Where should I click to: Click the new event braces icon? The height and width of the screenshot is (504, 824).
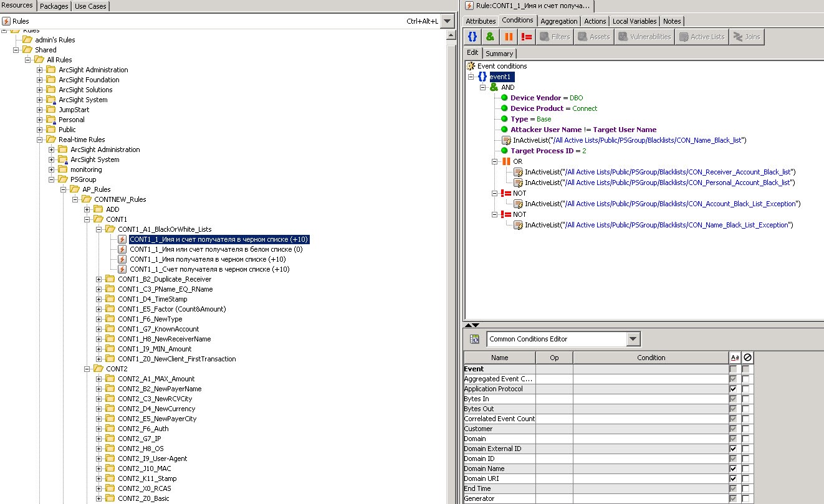point(472,37)
